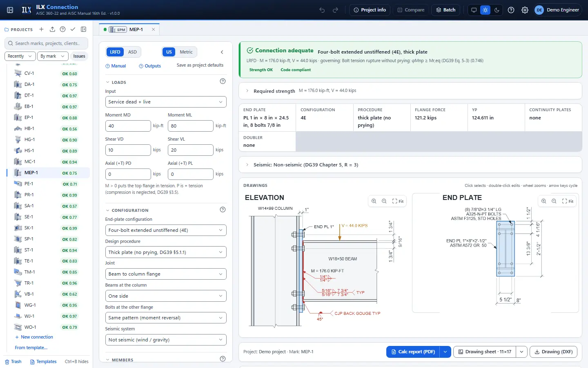
Task: Enable light theme sun icon
Action: click(485, 10)
